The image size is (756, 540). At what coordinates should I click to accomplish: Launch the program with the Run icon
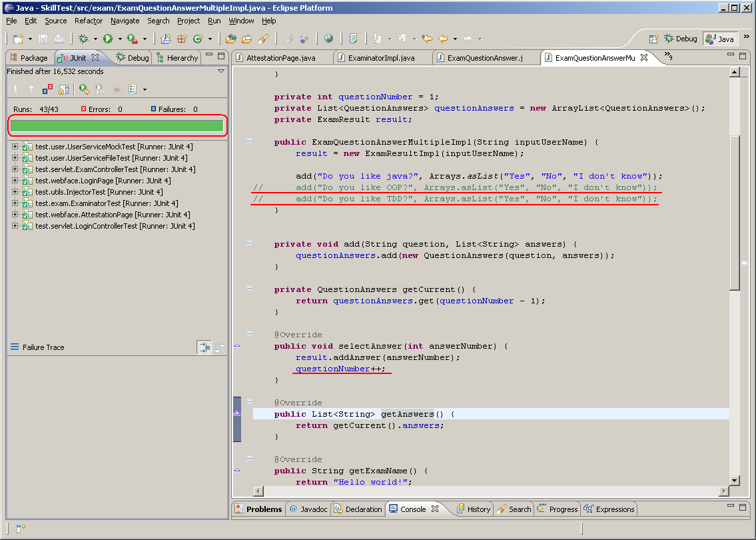tap(109, 38)
